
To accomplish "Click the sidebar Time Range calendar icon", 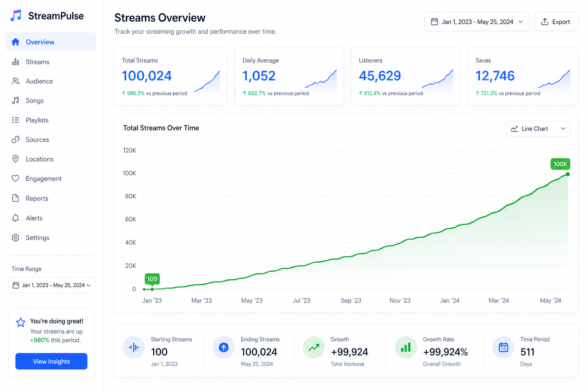I will 16,285.
